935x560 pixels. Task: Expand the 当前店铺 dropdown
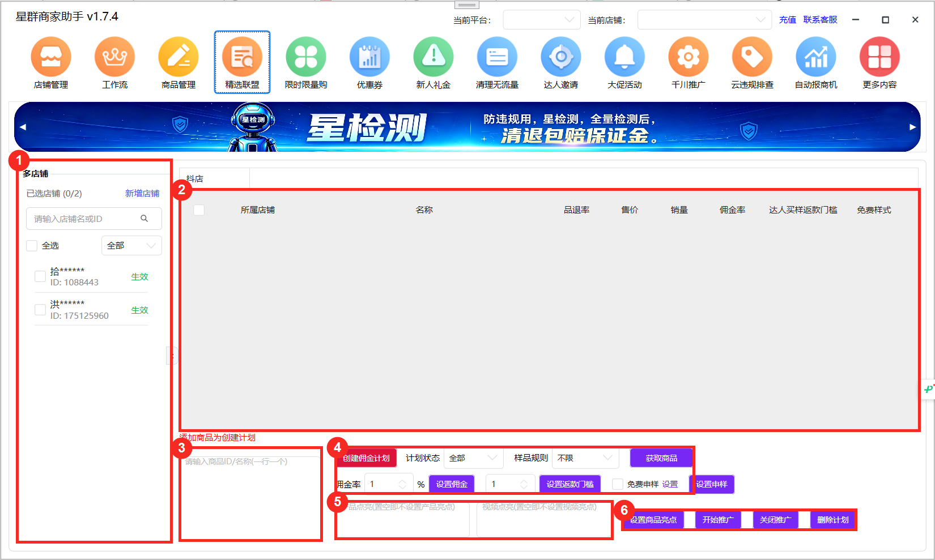click(x=704, y=20)
